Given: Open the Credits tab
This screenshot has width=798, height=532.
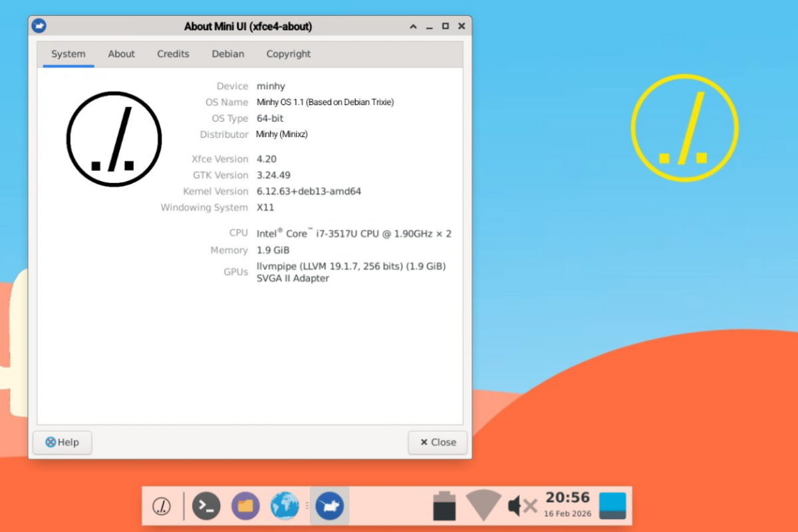Looking at the screenshot, I should [173, 54].
